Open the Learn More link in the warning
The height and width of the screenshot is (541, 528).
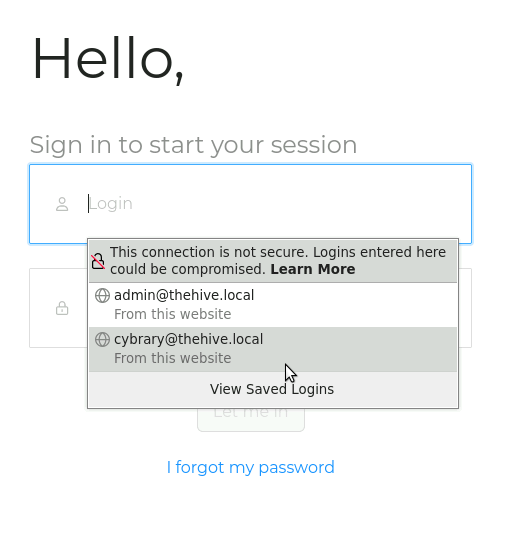point(313,269)
